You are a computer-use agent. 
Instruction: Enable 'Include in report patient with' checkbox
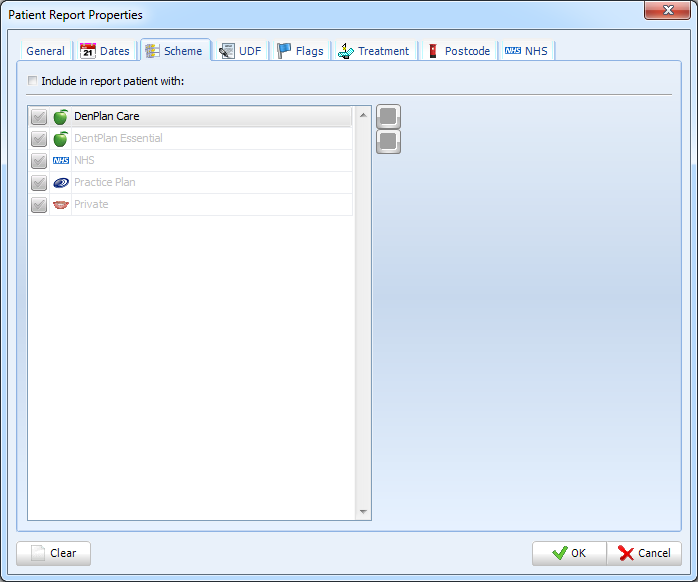32,81
